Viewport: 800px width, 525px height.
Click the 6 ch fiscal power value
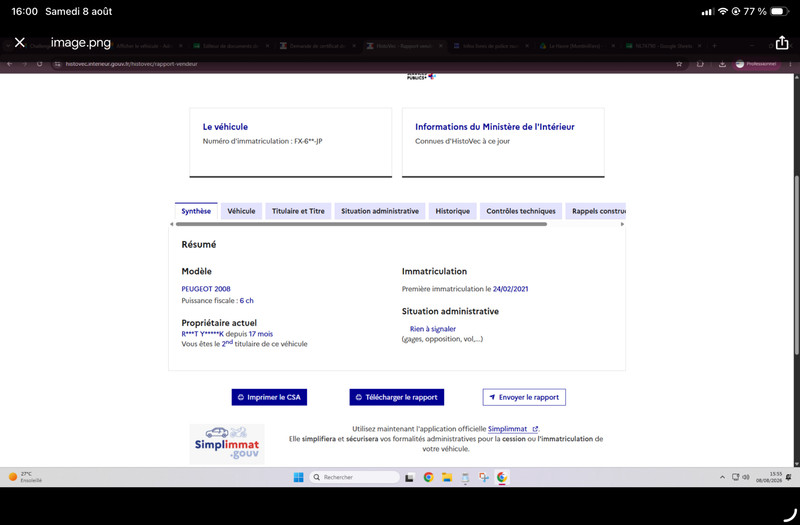coord(246,301)
